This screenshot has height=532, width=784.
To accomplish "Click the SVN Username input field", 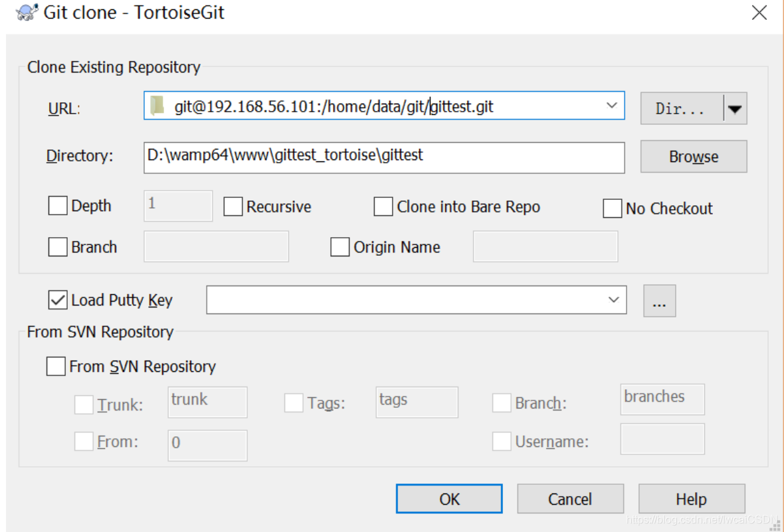I will [x=662, y=439].
